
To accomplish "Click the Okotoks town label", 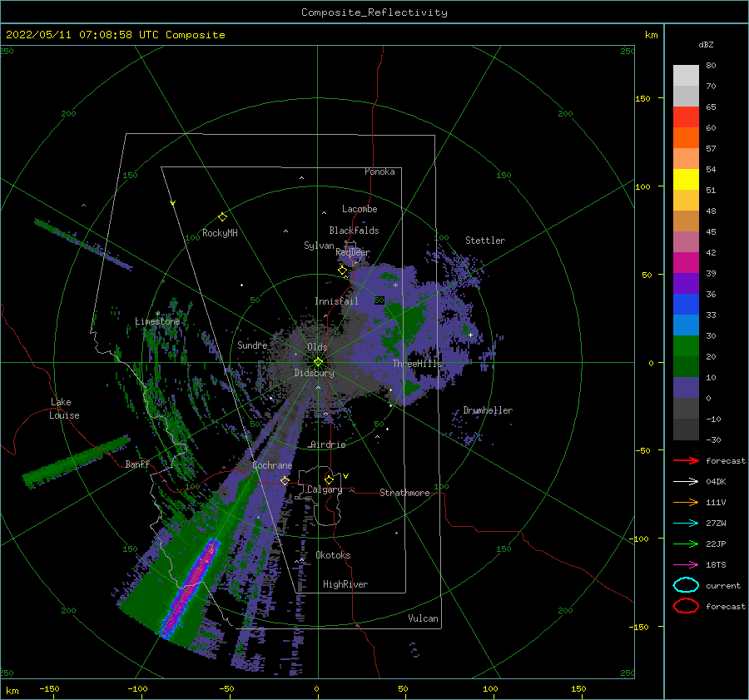I will [x=333, y=555].
